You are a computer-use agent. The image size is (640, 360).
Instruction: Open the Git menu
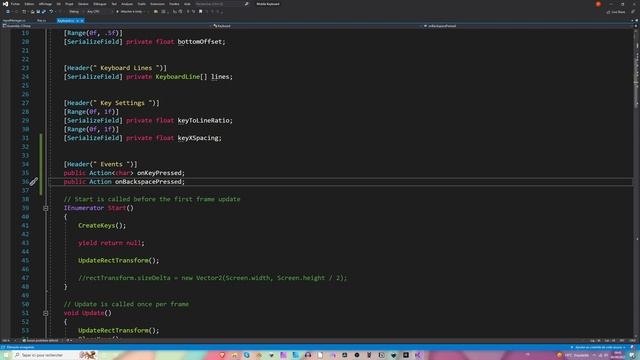pyautogui.click(x=59, y=4)
